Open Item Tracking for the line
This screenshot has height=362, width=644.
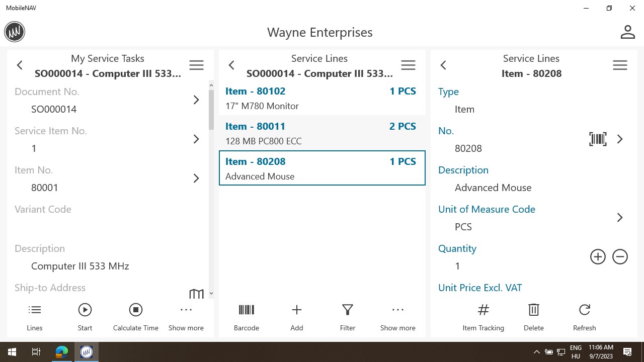tap(484, 318)
